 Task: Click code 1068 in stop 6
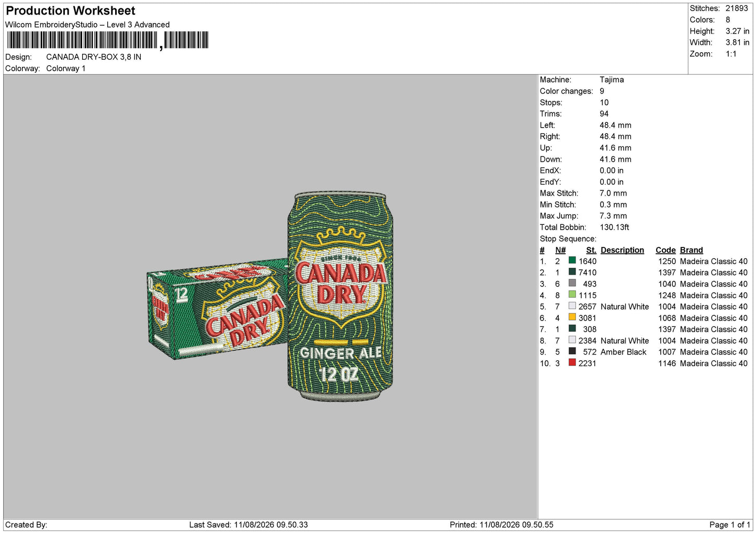tap(667, 318)
